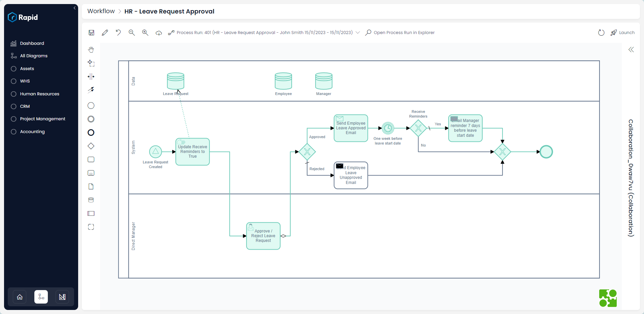Select the CRM radio button

[x=13, y=106]
